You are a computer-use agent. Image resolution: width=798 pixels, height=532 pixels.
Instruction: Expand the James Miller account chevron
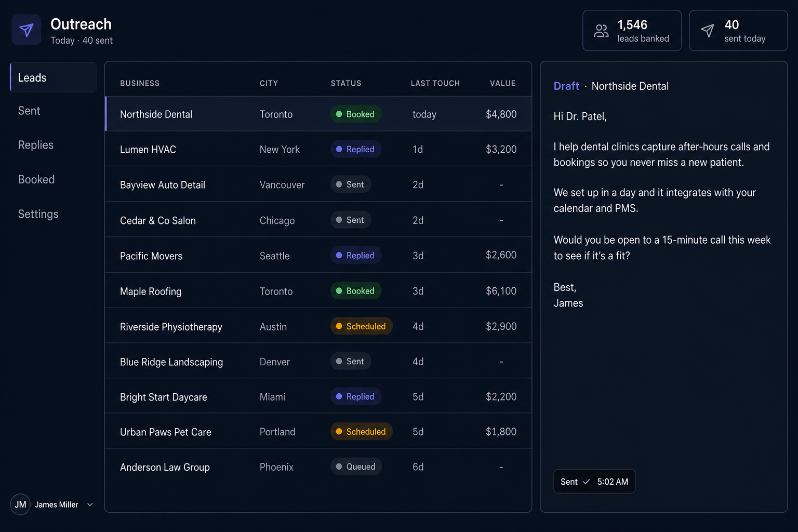point(90,504)
